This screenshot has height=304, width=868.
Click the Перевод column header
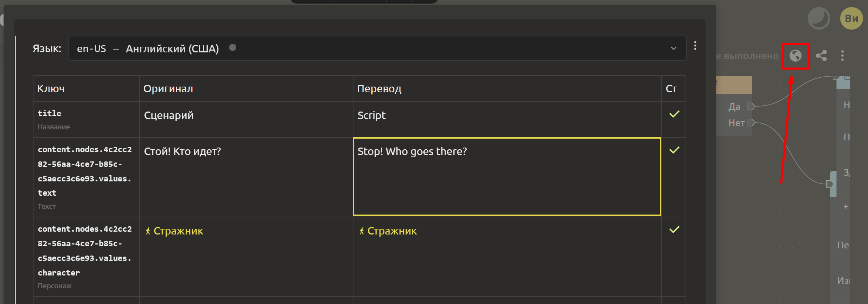click(379, 88)
